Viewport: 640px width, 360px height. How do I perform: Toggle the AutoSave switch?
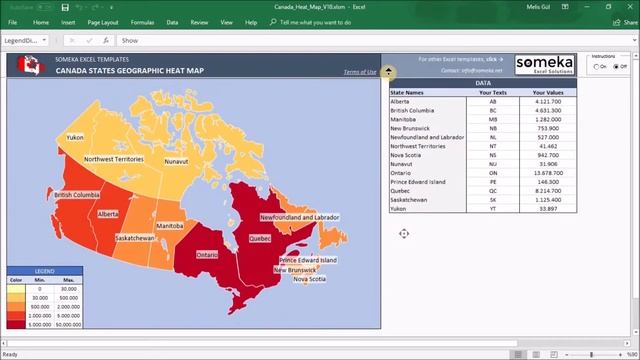click(x=44, y=7)
